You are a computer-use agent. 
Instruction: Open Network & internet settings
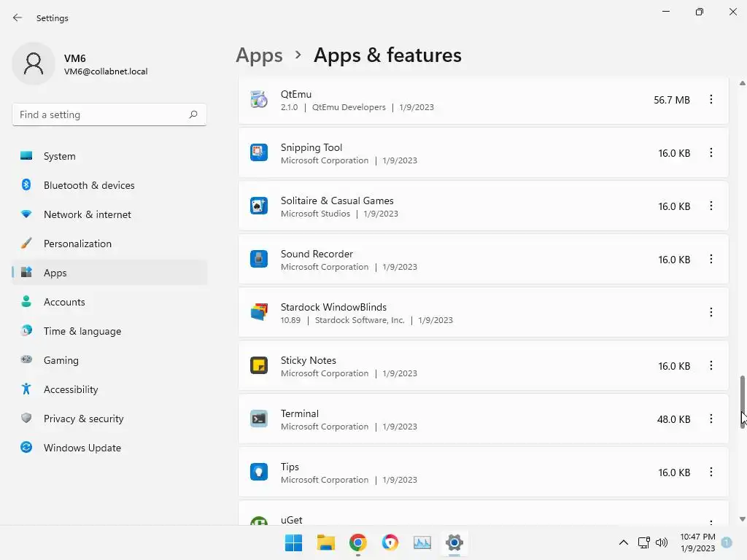109,214
